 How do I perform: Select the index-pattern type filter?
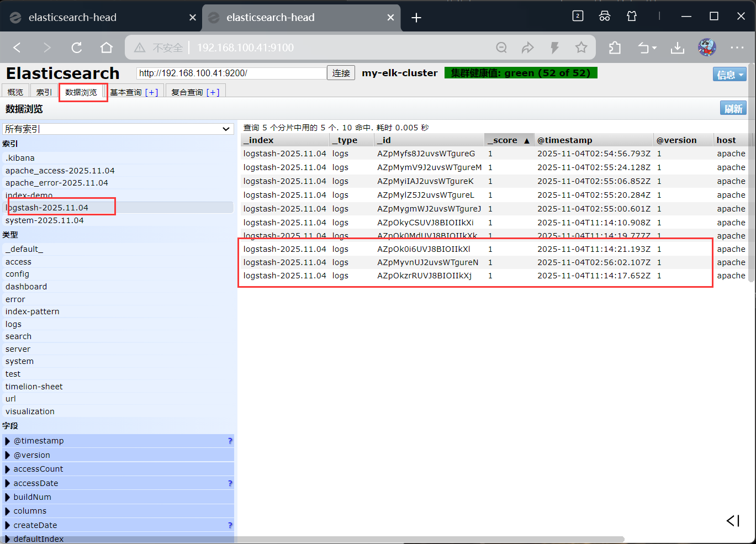[x=118, y=311]
